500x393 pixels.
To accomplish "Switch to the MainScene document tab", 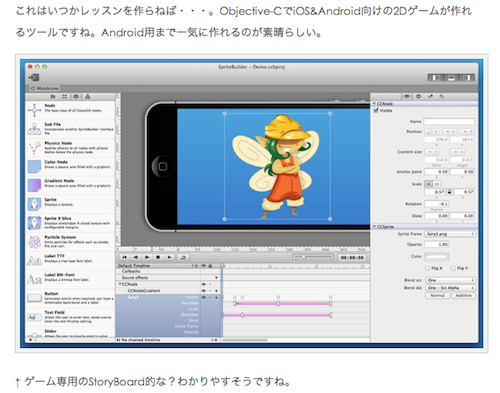I will [44, 88].
